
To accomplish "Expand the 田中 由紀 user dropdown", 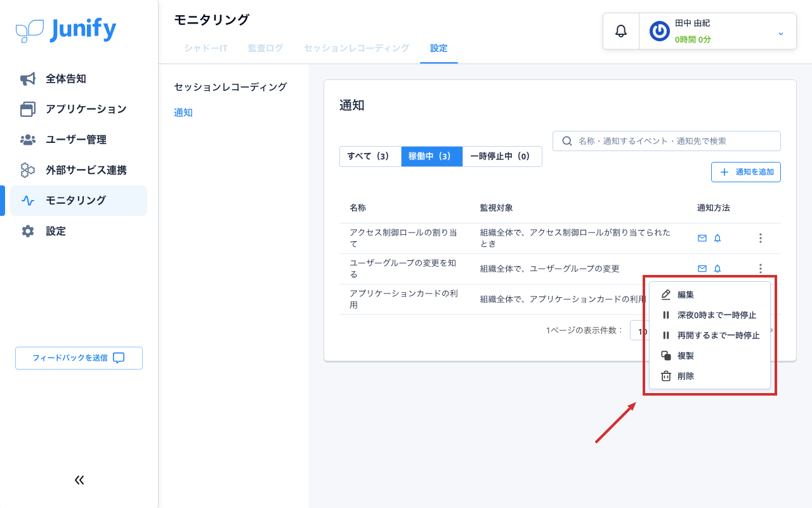I will [781, 33].
